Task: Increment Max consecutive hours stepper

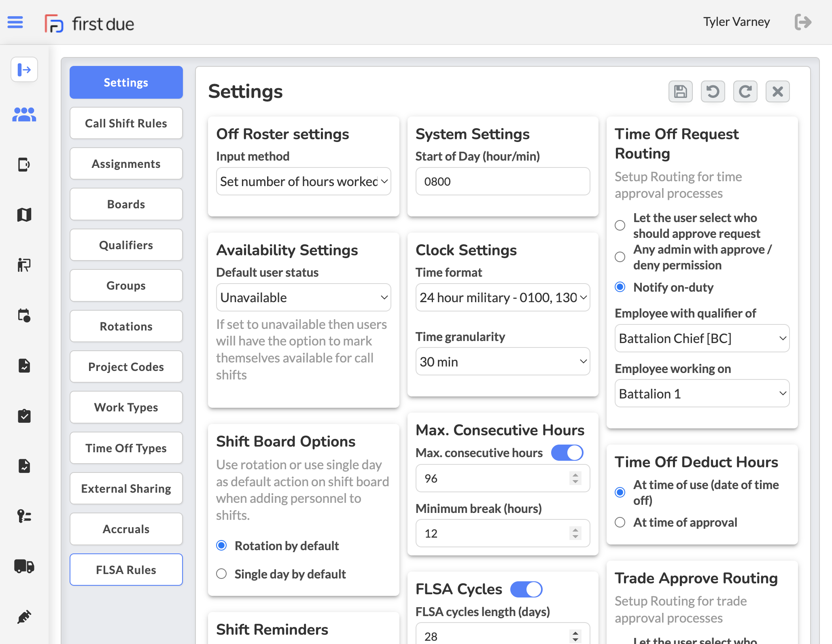Action: coord(575,475)
